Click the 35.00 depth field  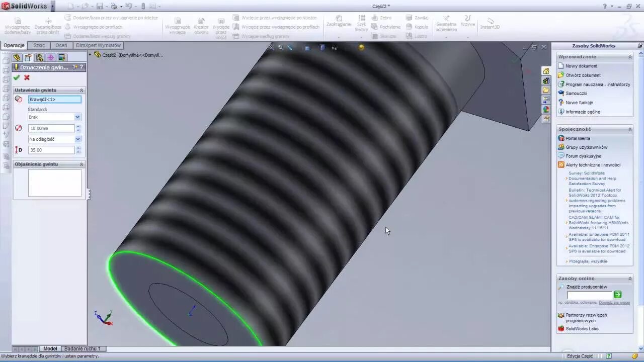coord(51,150)
